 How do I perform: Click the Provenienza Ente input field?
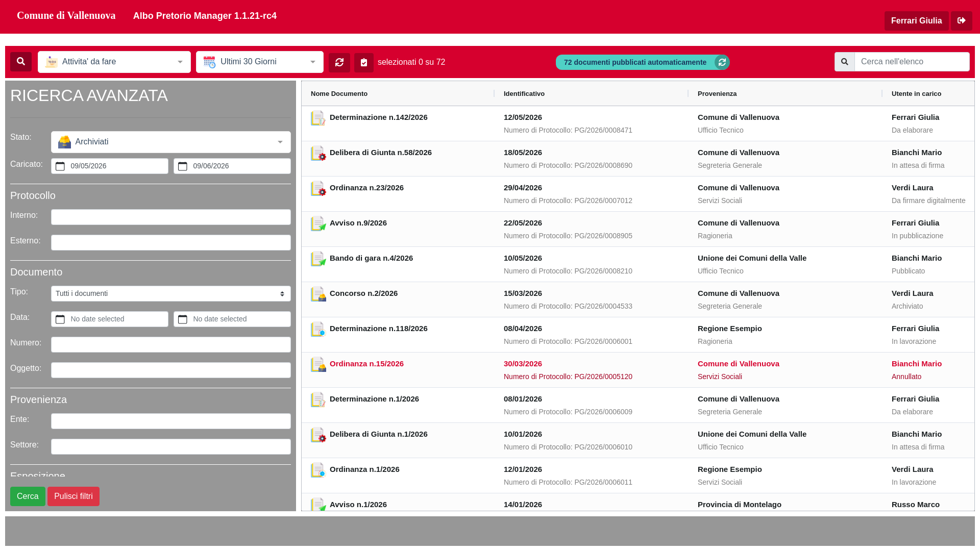tap(171, 421)
